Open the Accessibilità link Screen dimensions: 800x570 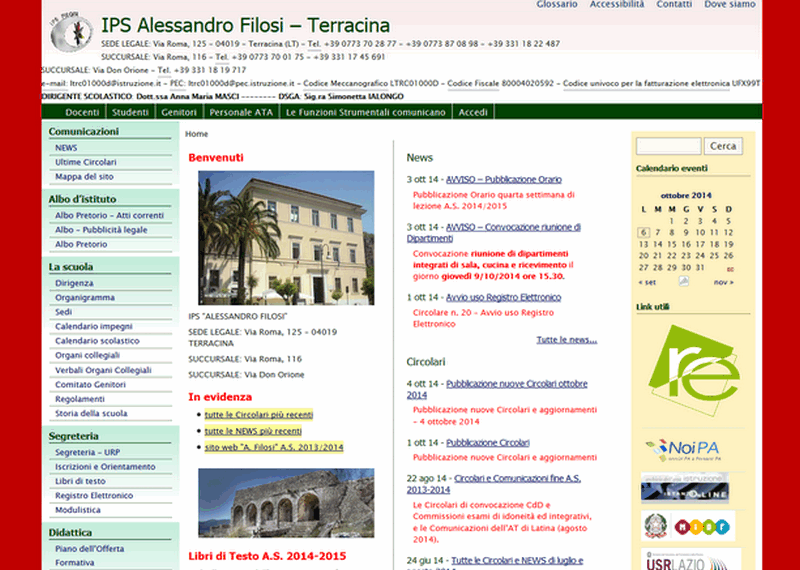coord(617,4)
